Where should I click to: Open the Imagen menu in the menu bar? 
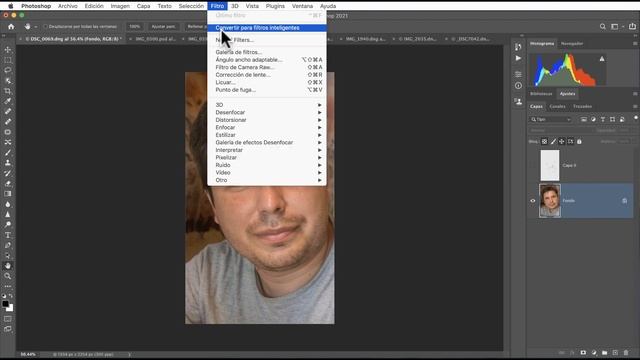[x=120, y=6]
